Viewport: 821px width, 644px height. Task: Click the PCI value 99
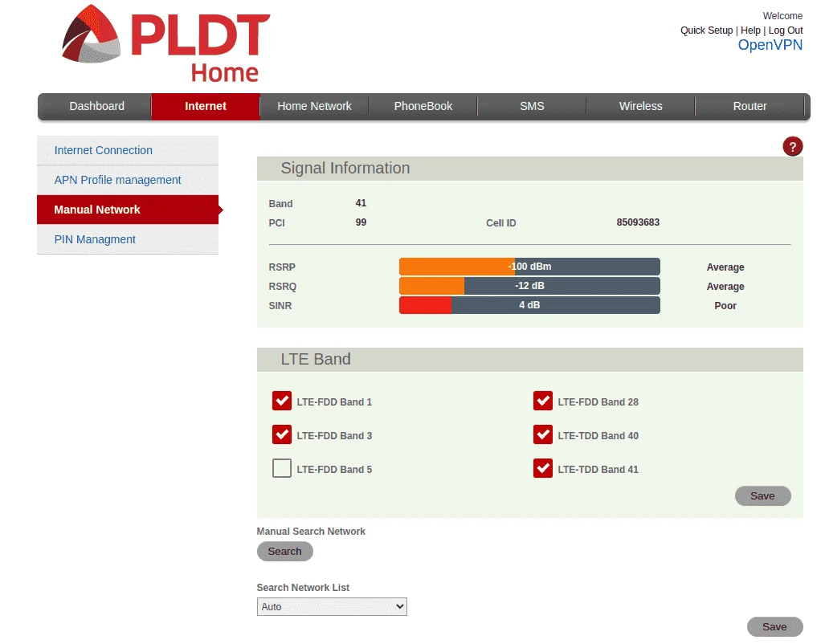click(361, 222)
